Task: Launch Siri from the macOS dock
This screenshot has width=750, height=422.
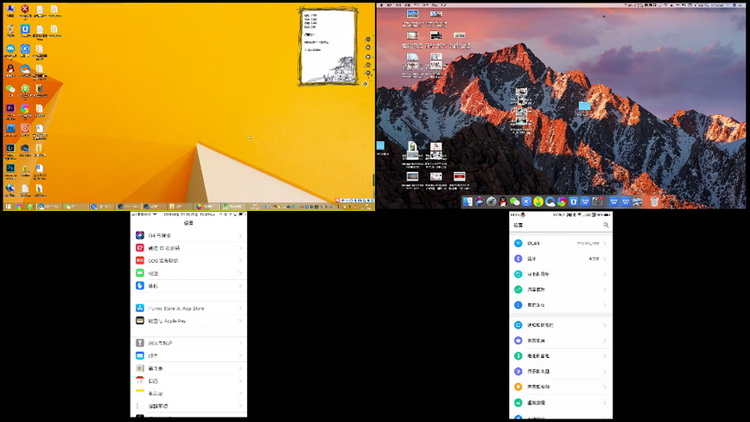Action: (478, 201)
